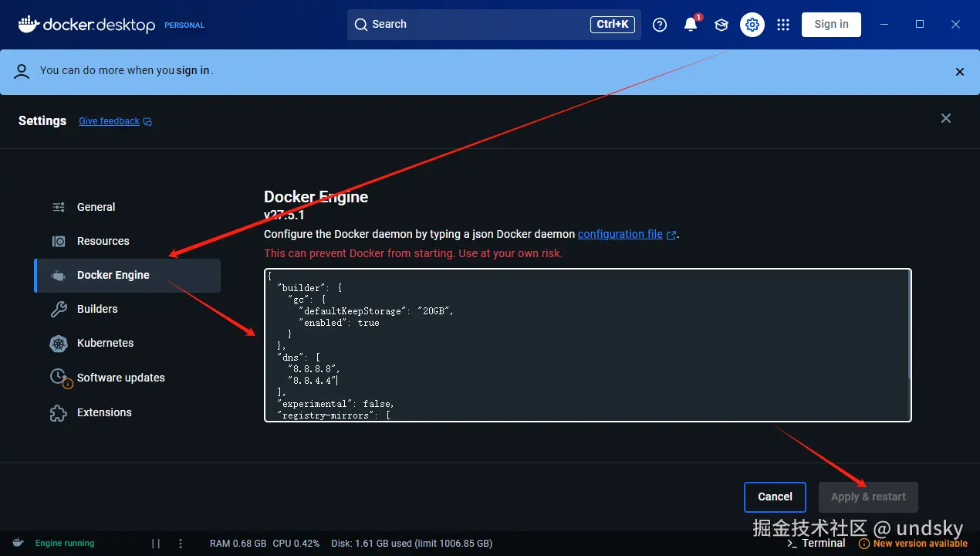Viewport: 980px width, 556px height.
Task: Open the Software updates tab
Action: click(x=127, y=378)
